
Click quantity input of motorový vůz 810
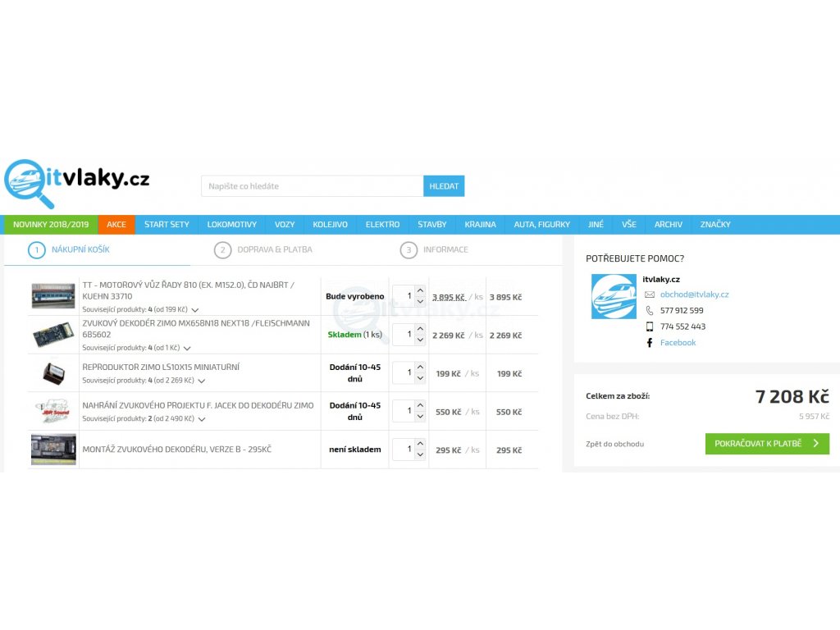tap(404, 296)
